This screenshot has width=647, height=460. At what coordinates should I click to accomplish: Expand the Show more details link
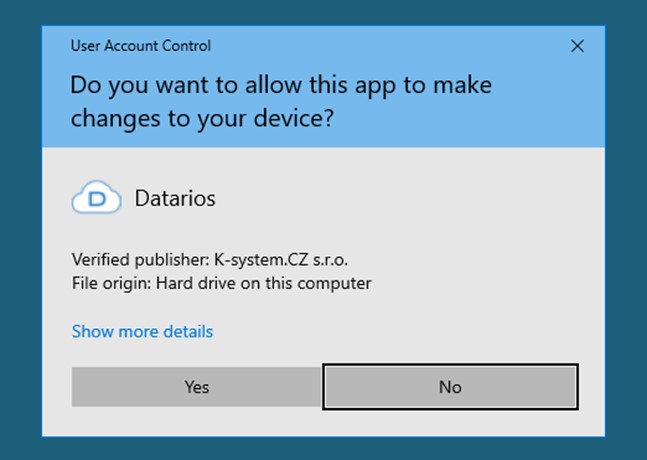pyautogui.click(x=142, y=331)
